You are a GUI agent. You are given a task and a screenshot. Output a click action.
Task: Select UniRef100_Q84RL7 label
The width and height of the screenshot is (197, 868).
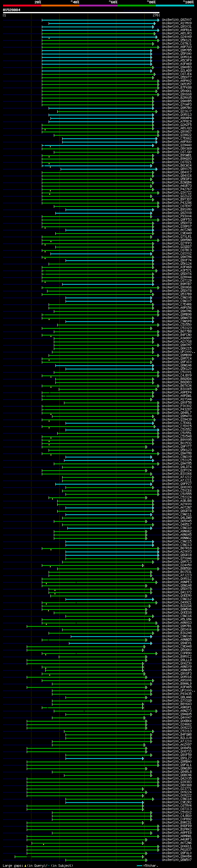[x=177, y=412]
